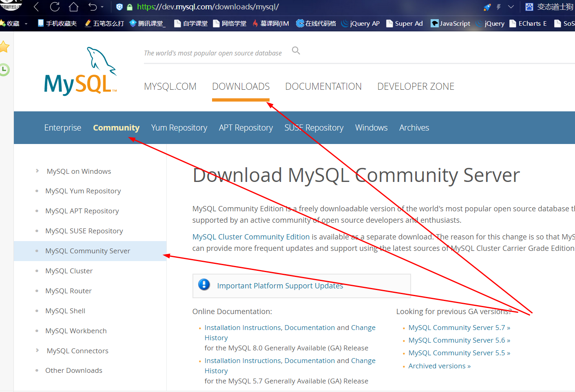Open MySQL Yum Repository in sidebar
575x392 pixels.
(83, 191)
